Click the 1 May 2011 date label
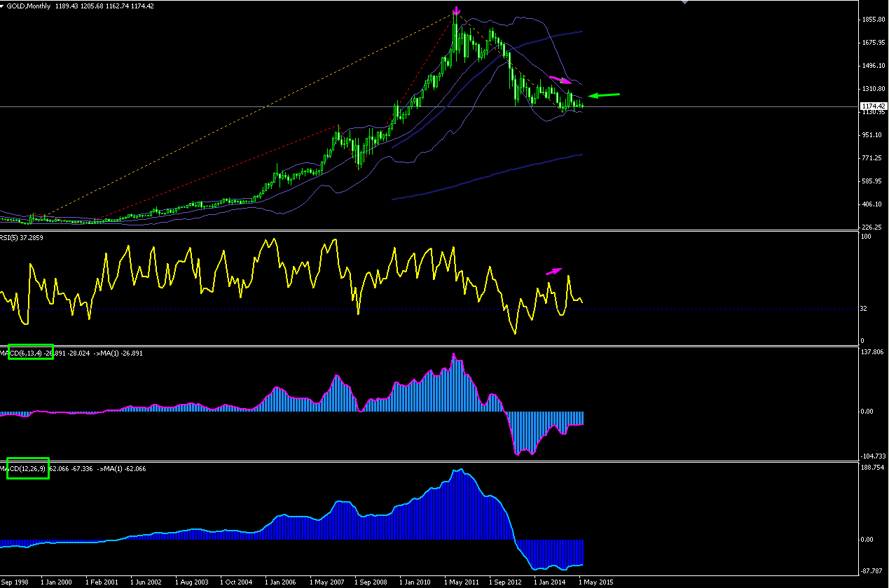The width and height of the screenshot is (889, 588). tap(462, 582)
